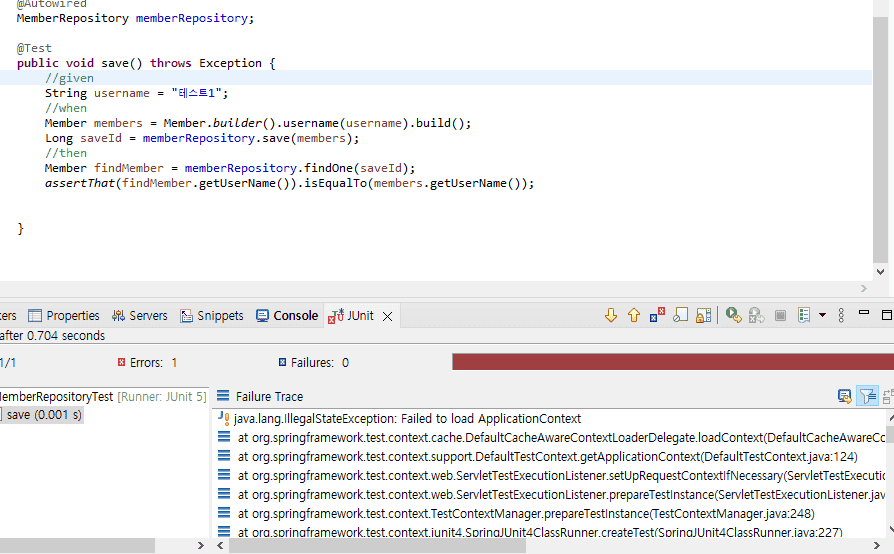Screen dimensions: 894x554
Task: Toggle Show Failures Only in JUnit view
Action: (657, 315)
